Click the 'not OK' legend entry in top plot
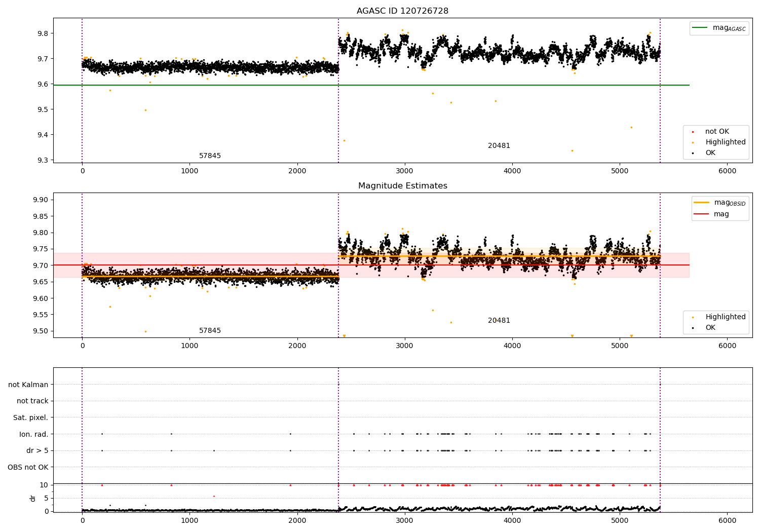This screenshot has width=760, height=532. (717, 131)
